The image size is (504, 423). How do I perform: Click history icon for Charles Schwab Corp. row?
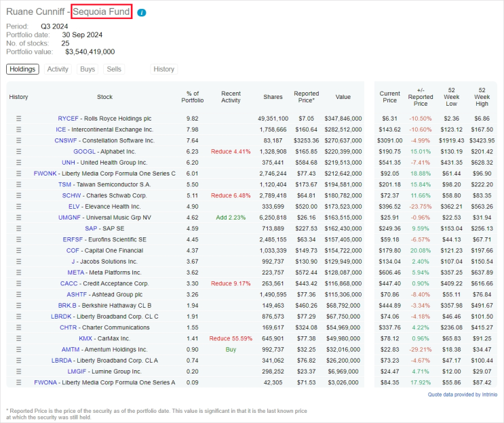coord(18,196)
